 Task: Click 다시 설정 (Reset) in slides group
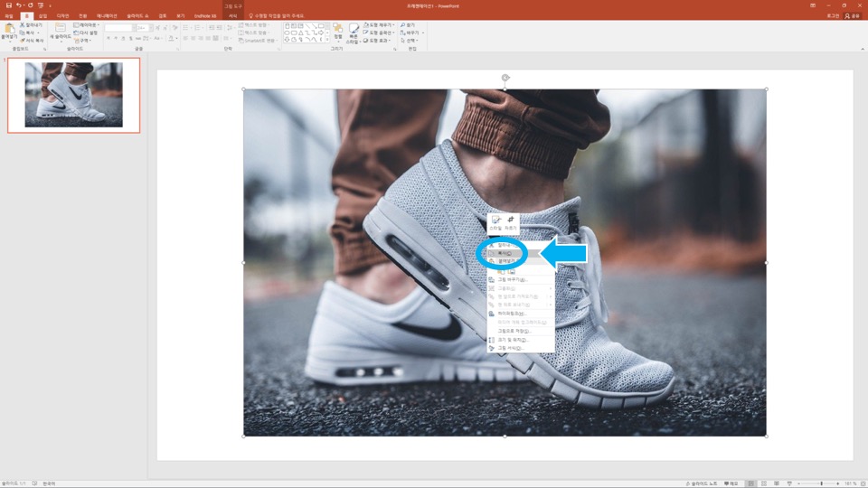(86, 33)
